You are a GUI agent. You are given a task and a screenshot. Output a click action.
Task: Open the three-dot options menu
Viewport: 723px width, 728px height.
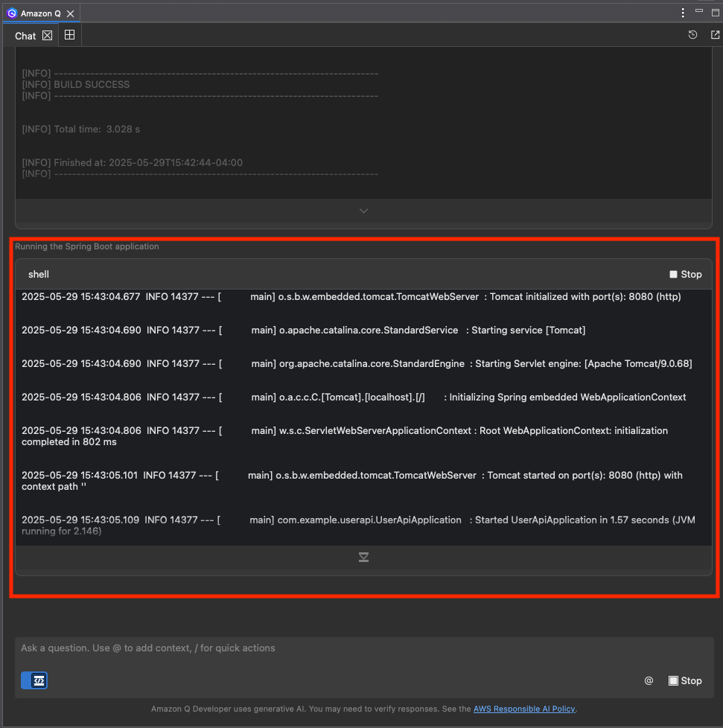(x=683, y=12)
